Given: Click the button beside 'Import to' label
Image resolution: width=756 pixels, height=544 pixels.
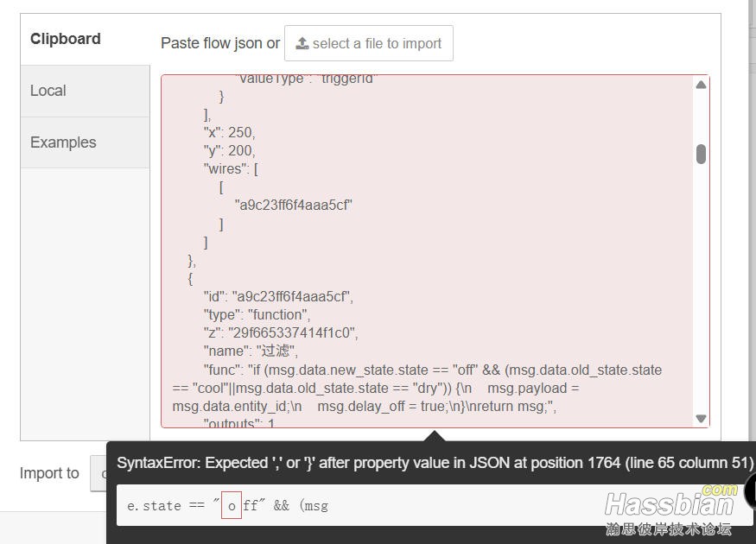Looking at the screenshot, I should (x=98, y=473).
